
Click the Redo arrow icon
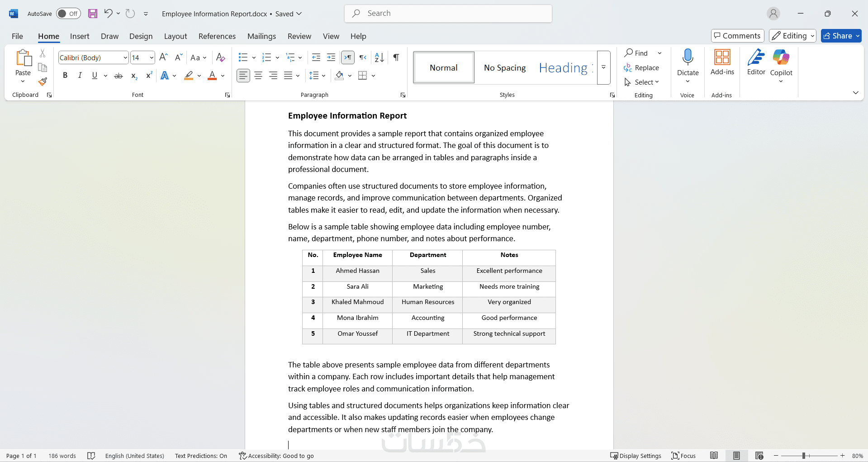click(x=130, y=14)
